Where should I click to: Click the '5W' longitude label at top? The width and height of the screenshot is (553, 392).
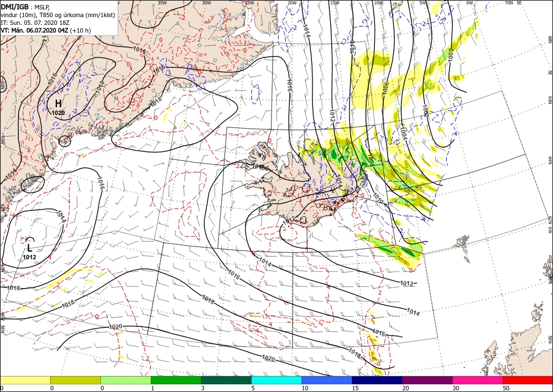423,3
